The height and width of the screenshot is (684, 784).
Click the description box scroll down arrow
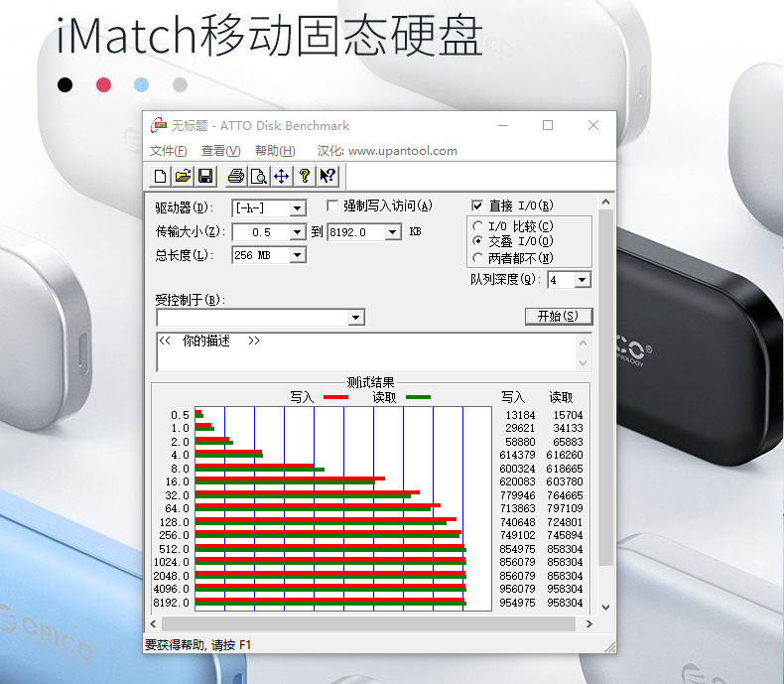click(583, 362)
